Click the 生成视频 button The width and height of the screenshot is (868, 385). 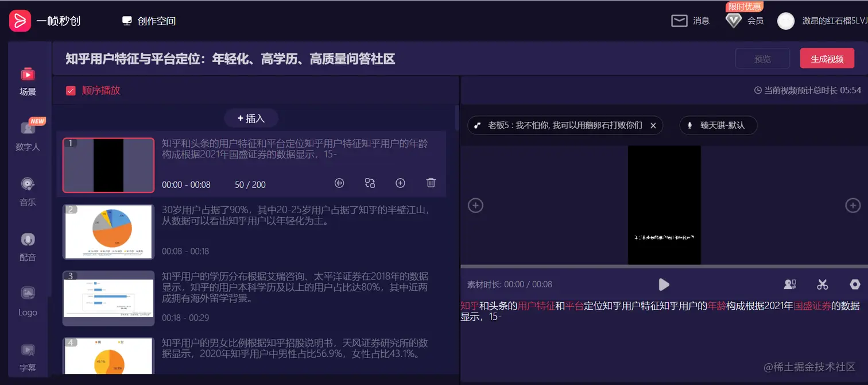pos(827,59)
